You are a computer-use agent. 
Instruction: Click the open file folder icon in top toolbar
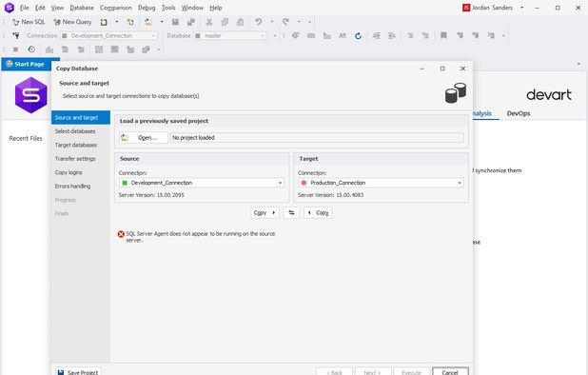click(x=148, y=22)
